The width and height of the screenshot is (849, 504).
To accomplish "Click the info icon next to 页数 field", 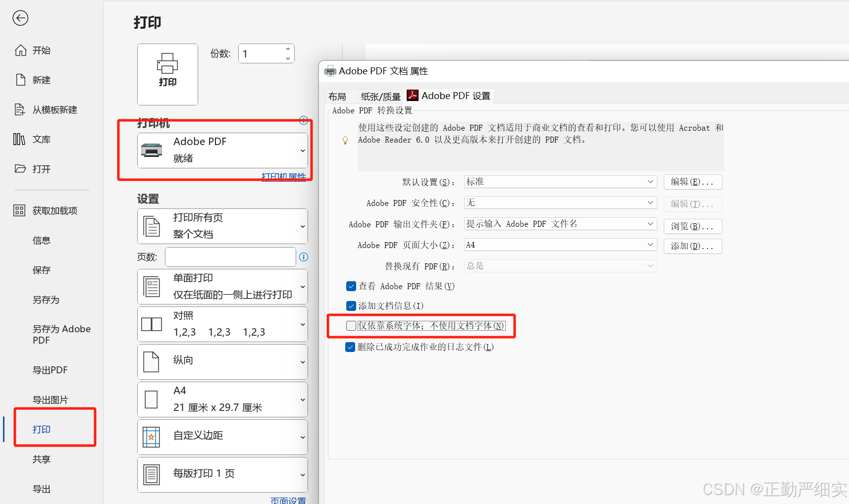I will pos(304,257).
